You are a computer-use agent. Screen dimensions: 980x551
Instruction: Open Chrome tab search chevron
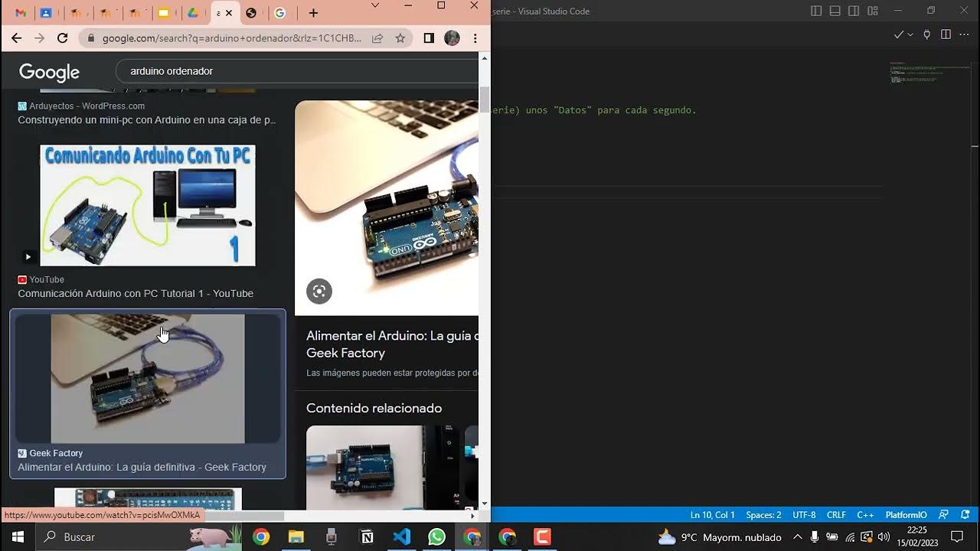click(x=375, y=5)
